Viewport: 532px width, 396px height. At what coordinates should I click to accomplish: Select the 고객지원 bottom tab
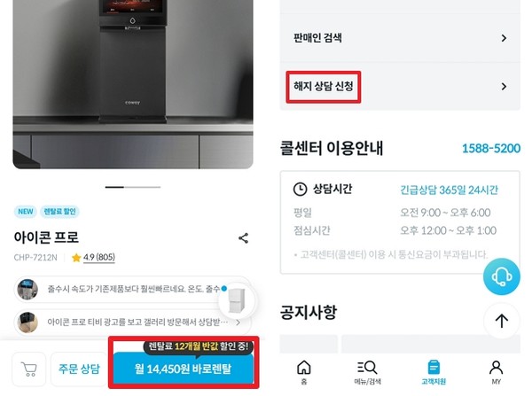pyautogui.click(x=434, y=372)
